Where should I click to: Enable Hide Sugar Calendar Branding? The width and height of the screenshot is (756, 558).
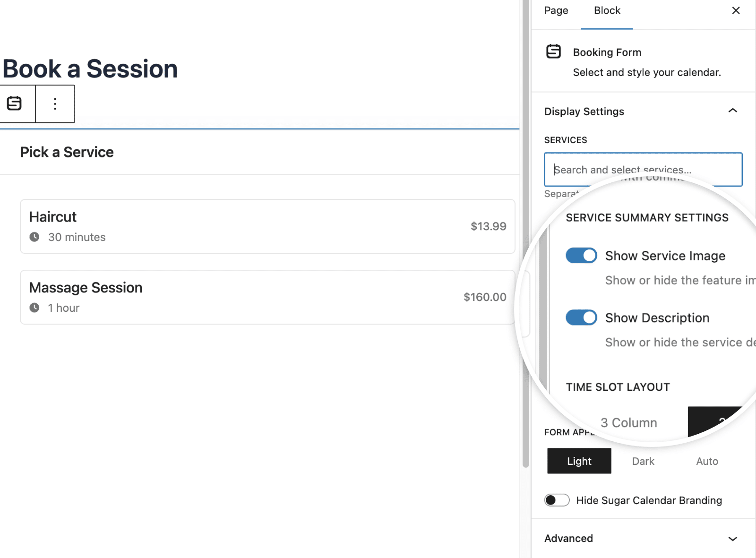[557, 500]
